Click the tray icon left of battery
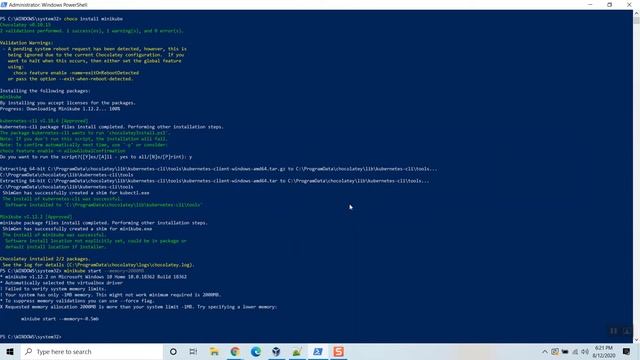Image resolution: width=640 pixels, height=360 pixels. (555, 351)
